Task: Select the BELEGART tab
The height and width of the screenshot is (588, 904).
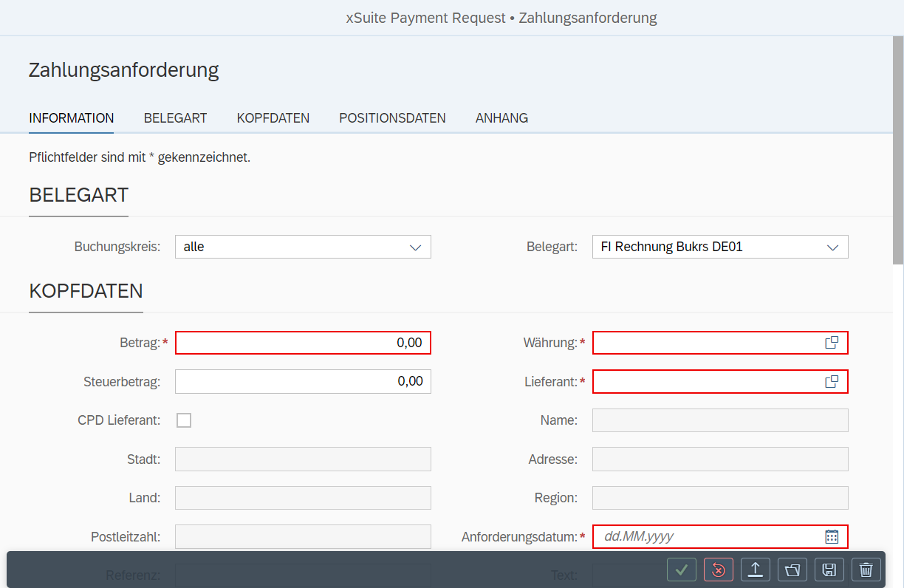Action: coord(175,117)
